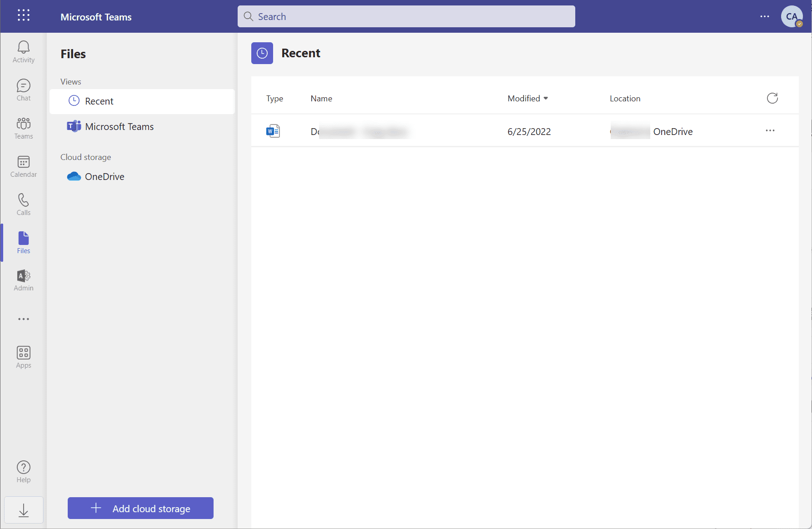Open the Calendar app

click(x=24, y=166)
